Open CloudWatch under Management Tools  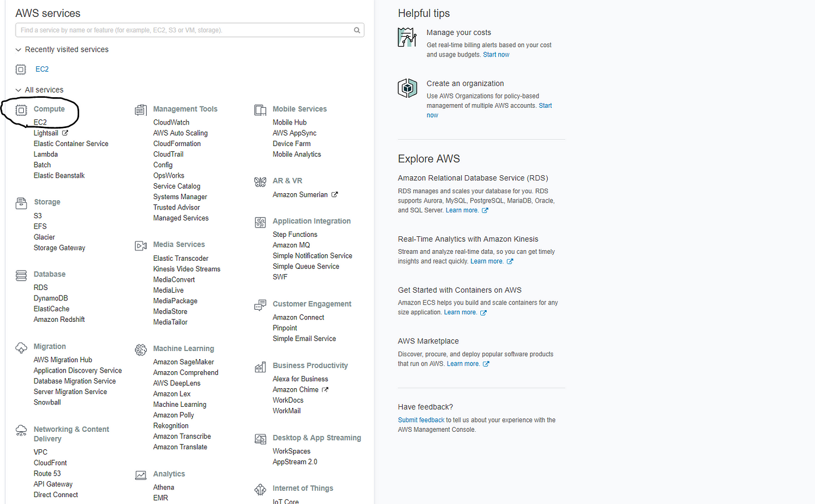pos(171,122)
